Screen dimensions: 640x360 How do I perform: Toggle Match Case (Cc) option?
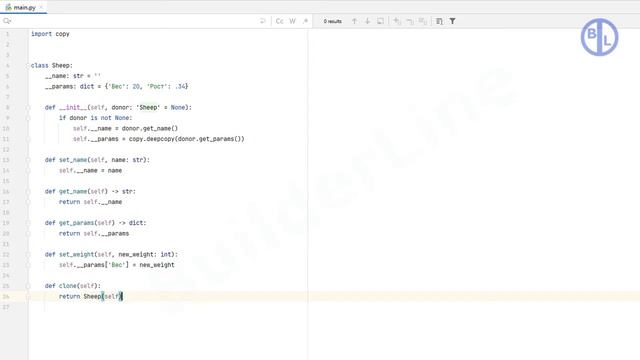(x=280, y=21)
